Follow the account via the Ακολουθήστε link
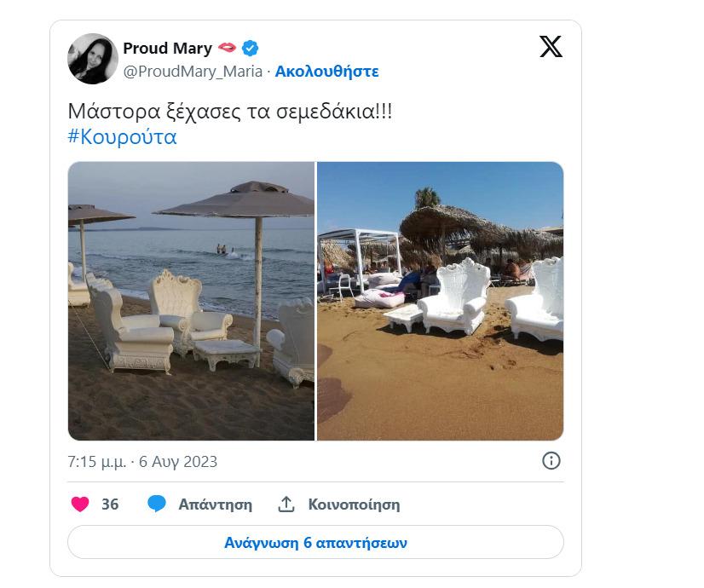The width and height of the screenshot is (704, 588). pos(327,72)
